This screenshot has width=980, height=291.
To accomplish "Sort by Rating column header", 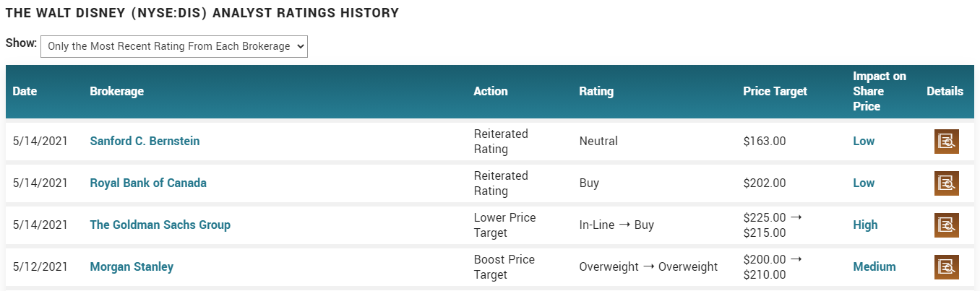I will point(596,92).
